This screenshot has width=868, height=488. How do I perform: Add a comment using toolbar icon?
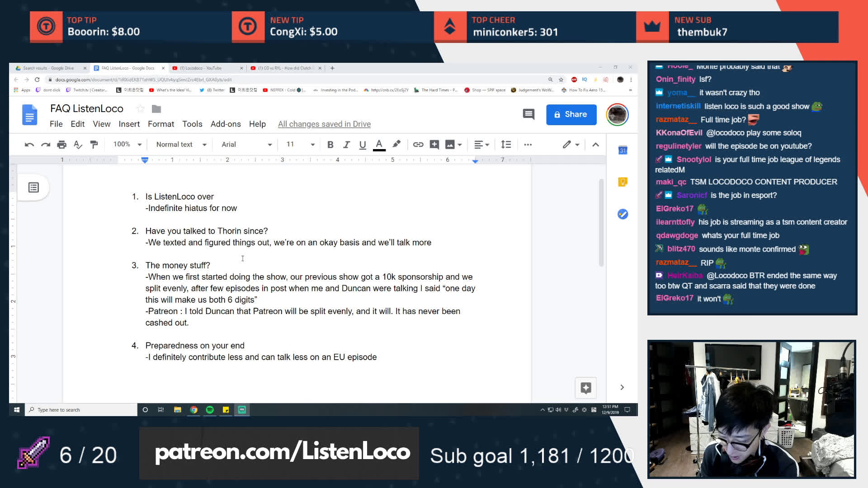(434, 145)
